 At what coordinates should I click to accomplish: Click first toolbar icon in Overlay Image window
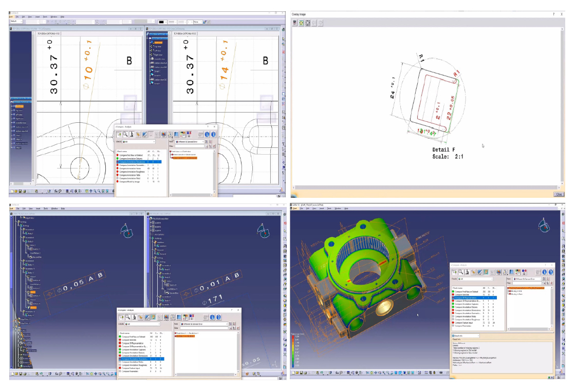tap(294, 23)
